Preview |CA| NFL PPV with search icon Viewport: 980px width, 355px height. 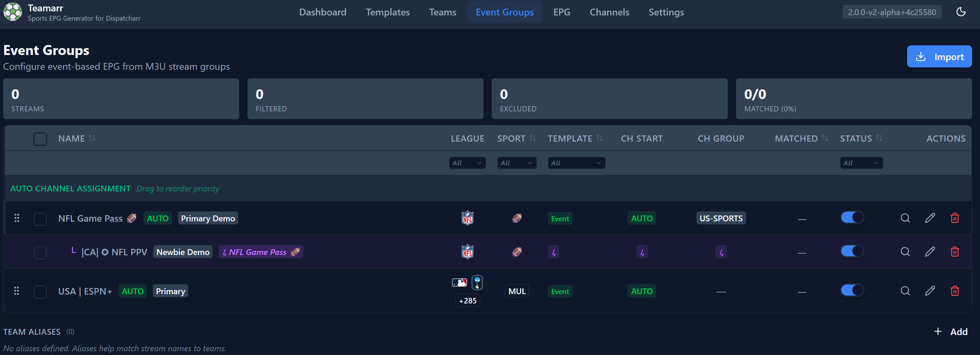pos(905,252)
